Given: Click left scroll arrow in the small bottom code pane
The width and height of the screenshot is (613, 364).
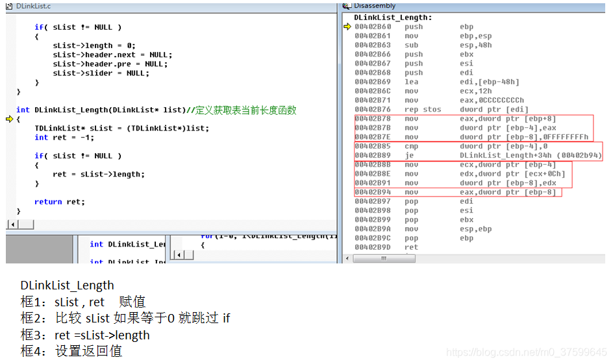Looking at the screenshot, I should point(179,255).
